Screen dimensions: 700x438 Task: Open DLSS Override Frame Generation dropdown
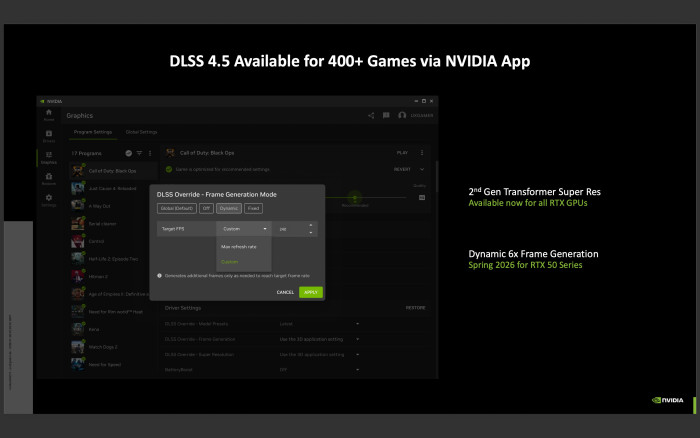coord(319,339)
